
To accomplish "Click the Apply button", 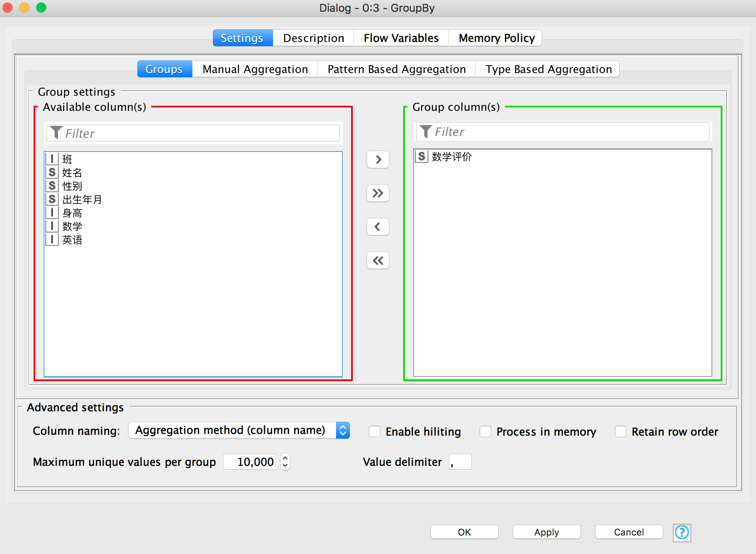I will tap(547, 532).
